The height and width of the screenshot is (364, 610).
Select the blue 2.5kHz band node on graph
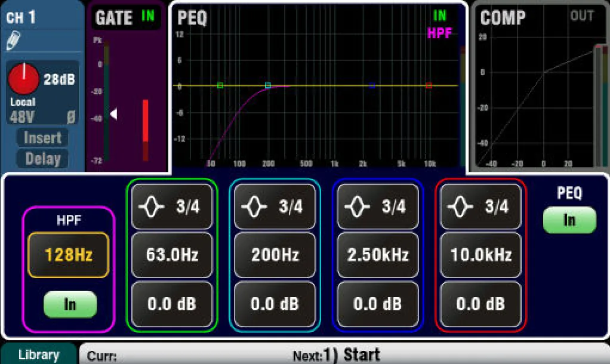(x=372, y=85)
